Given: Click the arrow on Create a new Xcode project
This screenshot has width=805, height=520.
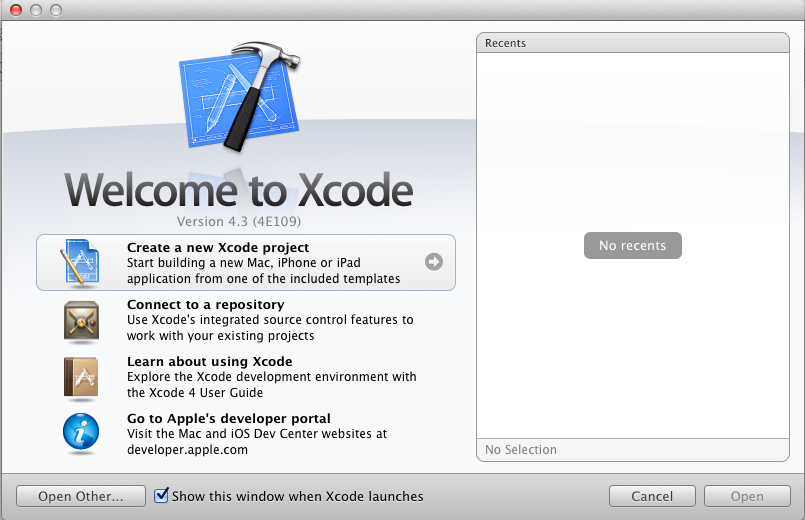Looking at the screenshot, I should 434,262.
